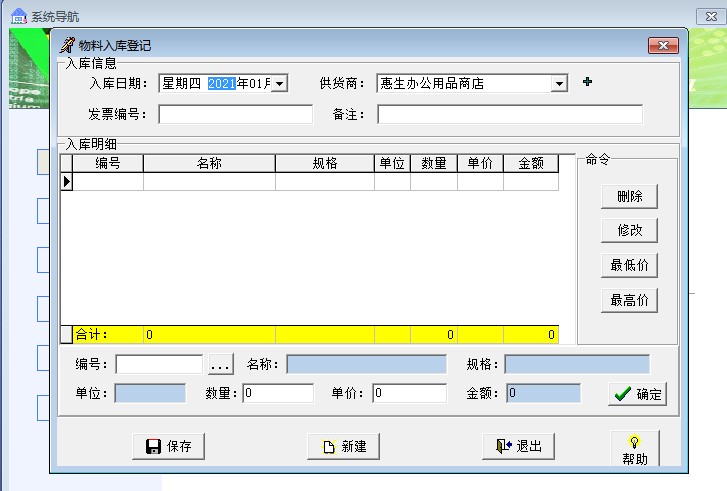Click the 单价 column header
Viewport: 727px width, 491px height.
pyautogui.click(x=480, y=163)
